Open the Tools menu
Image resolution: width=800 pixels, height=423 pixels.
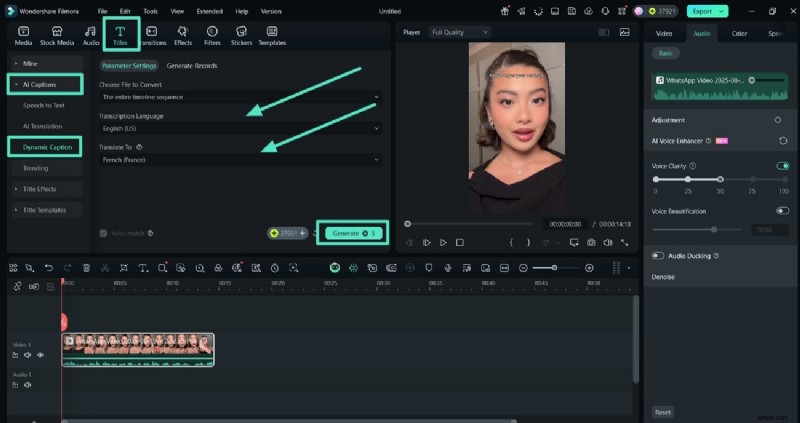(150, 10)
